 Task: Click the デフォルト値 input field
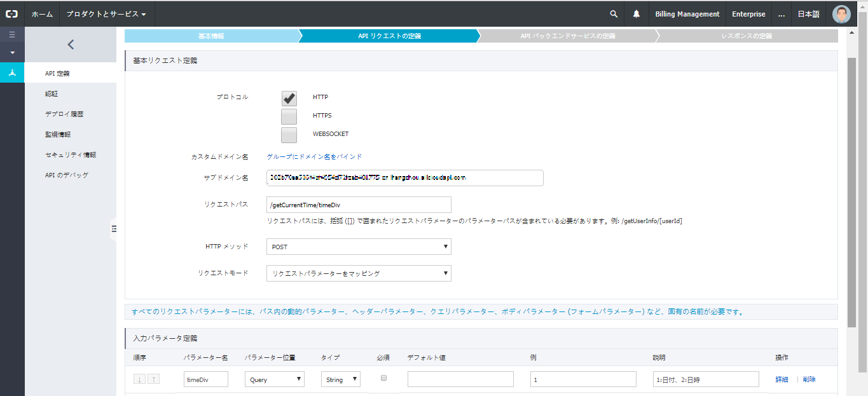click(x=460, y=379)
